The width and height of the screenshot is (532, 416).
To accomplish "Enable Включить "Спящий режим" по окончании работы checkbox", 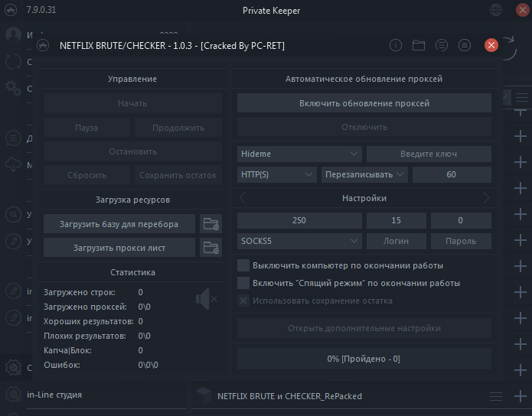I will tap(243, 283).
